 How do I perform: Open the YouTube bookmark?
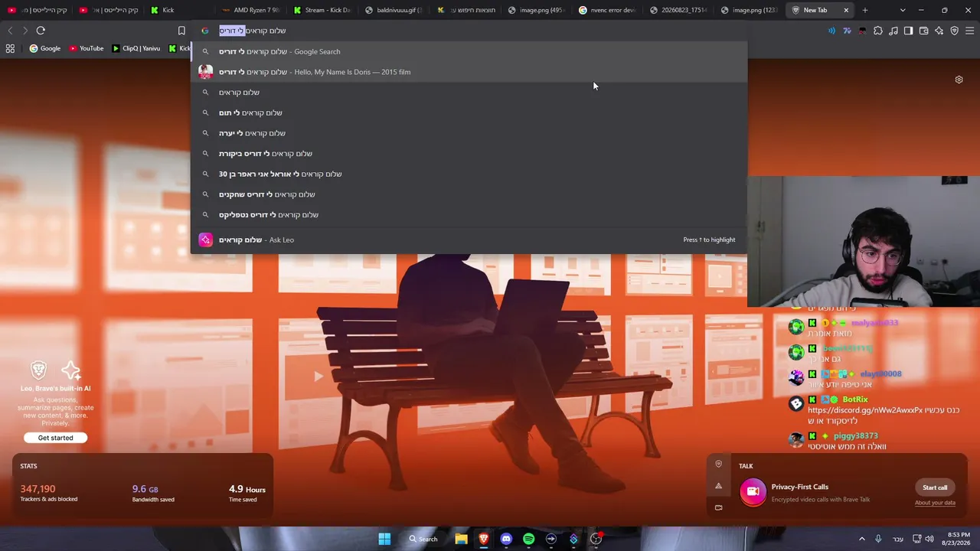86,48
